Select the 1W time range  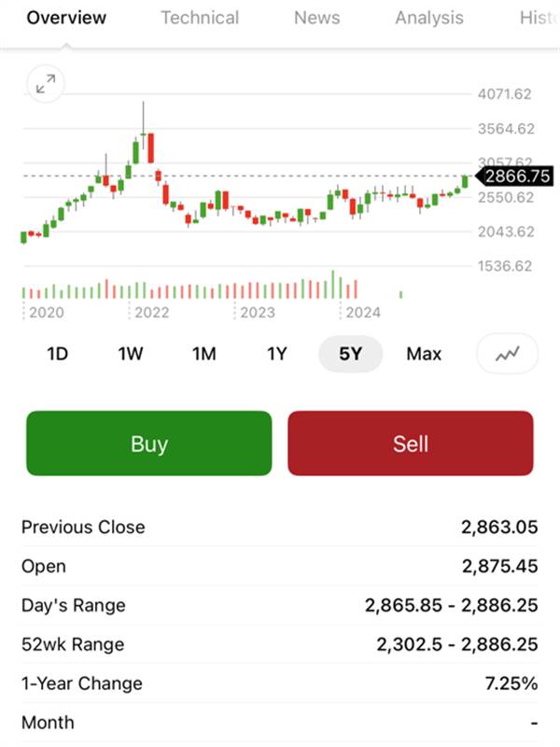click(131, 354)
